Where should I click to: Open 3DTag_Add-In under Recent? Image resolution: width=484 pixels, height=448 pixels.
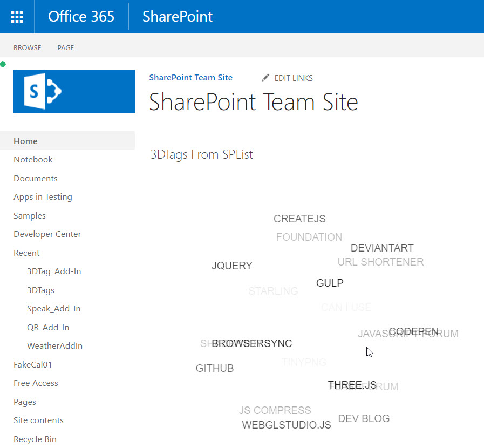tap(54, 271)
